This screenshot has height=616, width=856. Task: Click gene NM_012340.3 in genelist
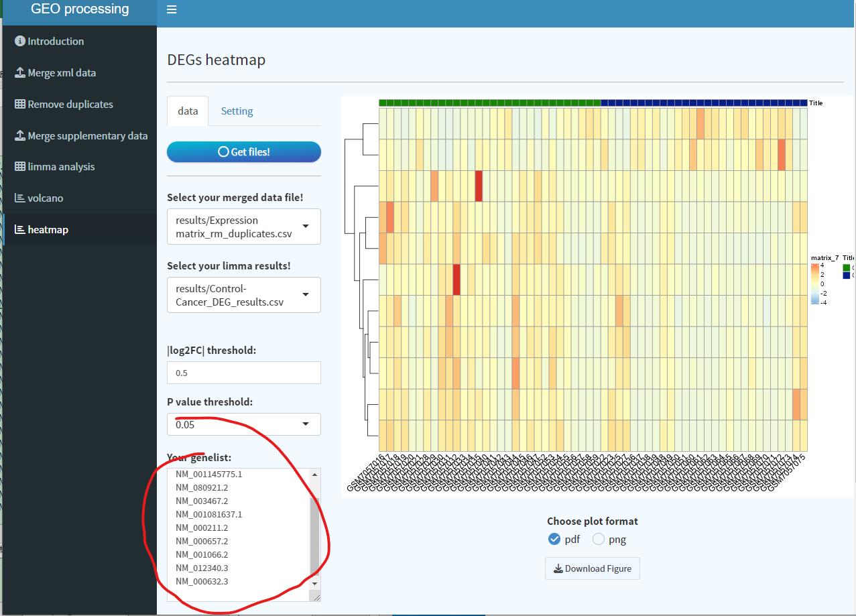(202, 568)
